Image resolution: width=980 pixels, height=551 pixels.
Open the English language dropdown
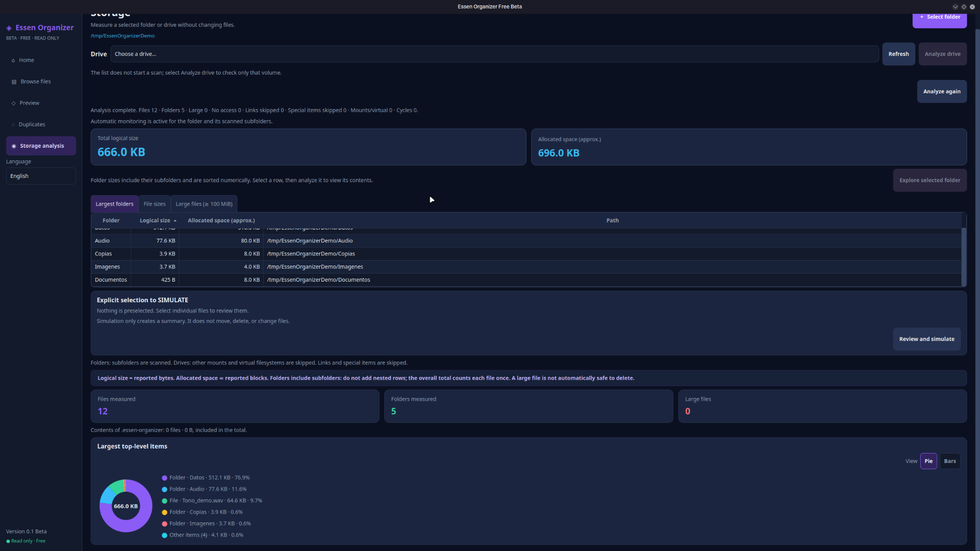pyautogui.click(x=41, y=176)
